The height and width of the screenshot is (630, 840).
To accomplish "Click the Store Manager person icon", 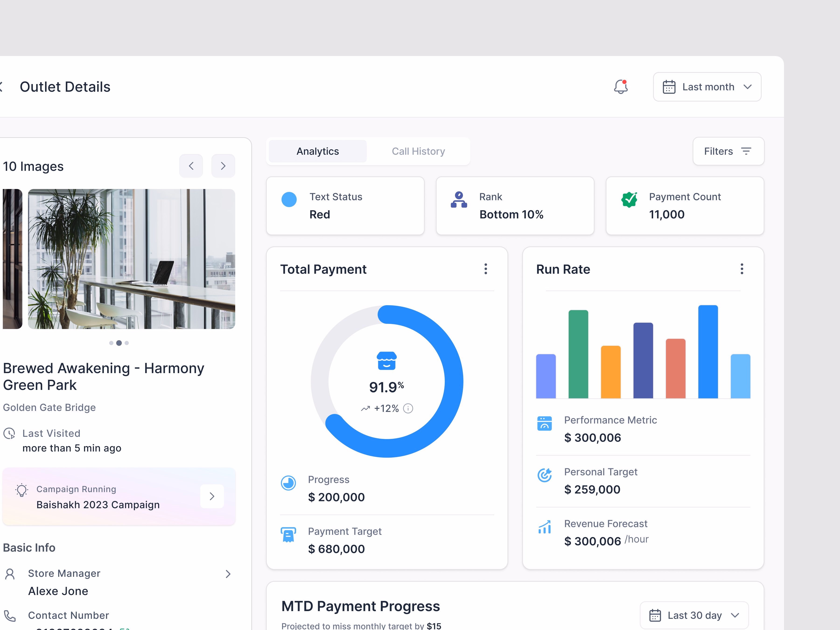I will (10, 574).
